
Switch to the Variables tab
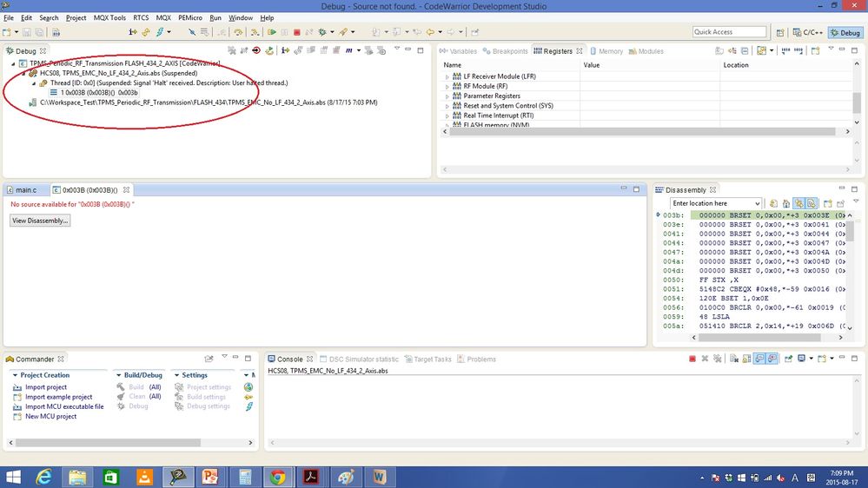[459, 51]
